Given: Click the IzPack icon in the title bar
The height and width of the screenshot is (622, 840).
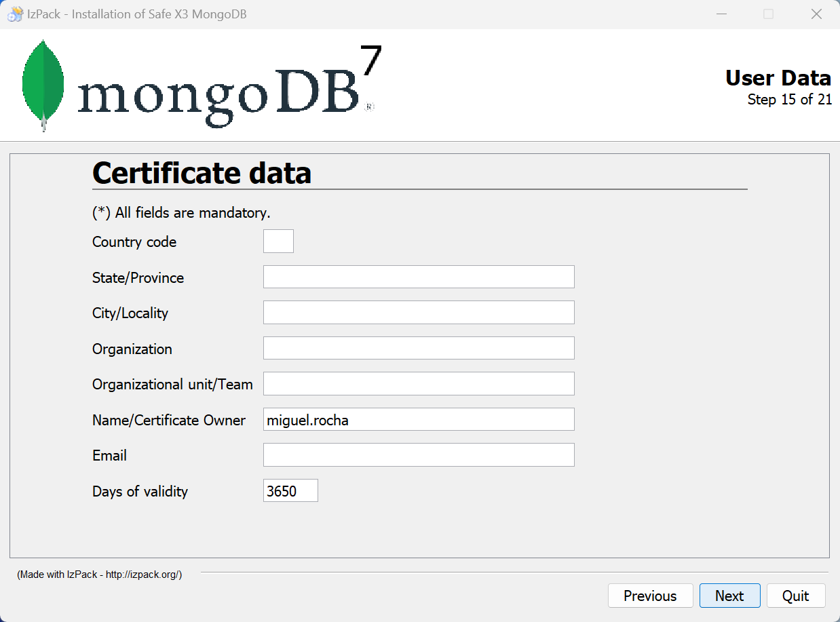Looking at the screenshot, I should [15, 14].
